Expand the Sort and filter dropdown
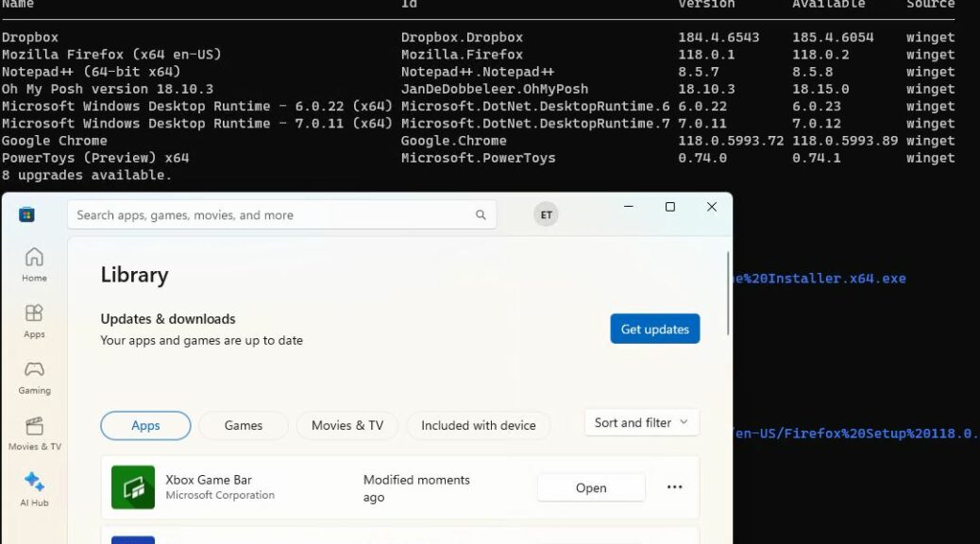 pyautogui.click(x=642, y=423)
